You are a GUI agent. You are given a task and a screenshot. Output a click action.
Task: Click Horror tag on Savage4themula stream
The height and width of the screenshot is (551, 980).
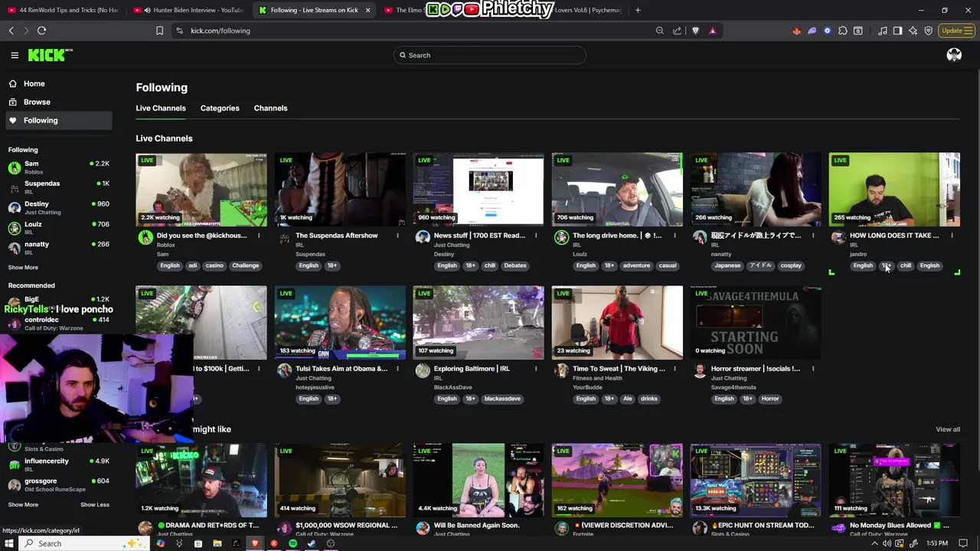[x=770, y=399]
